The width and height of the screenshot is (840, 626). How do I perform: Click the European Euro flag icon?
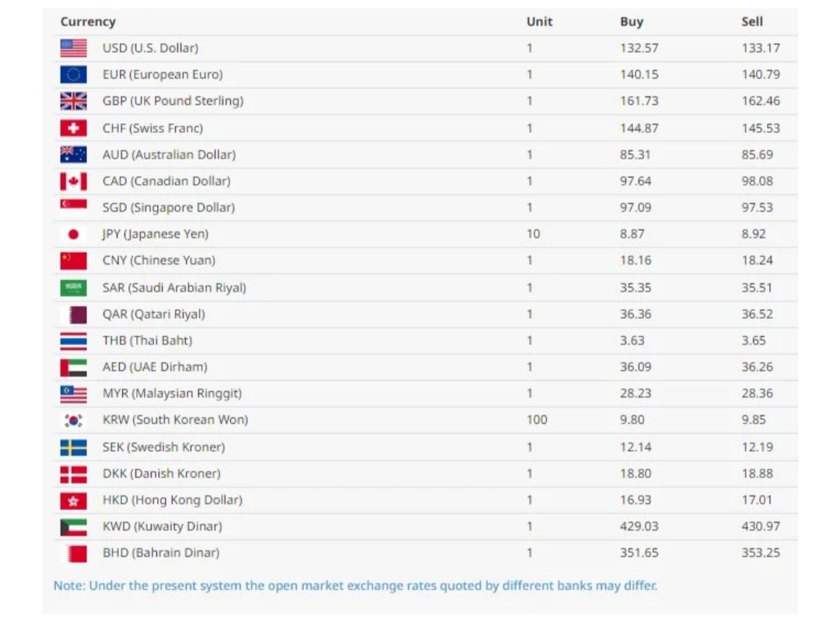click(73, 75)
